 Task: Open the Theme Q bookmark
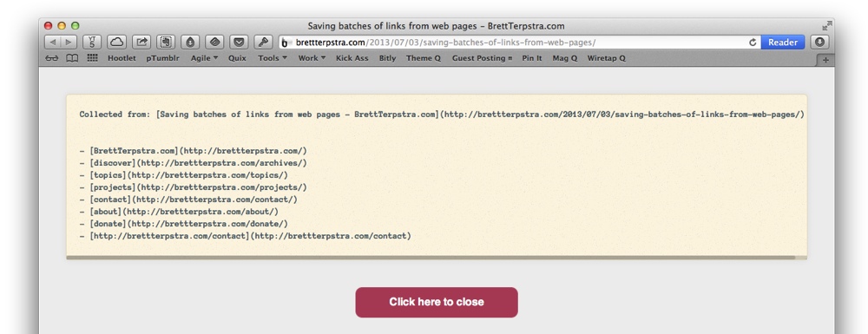tap(424, 58)
